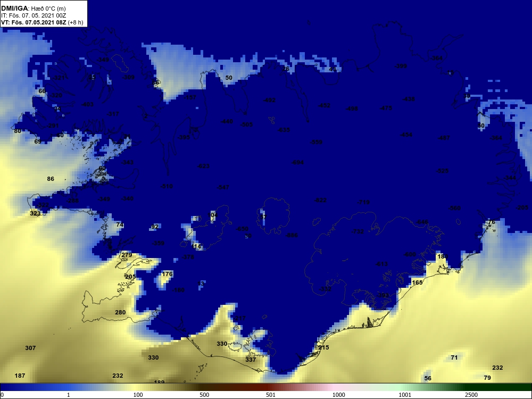Select the 'IT: Fös. 07. 05. 2021 00Z' line

point(33,15)
